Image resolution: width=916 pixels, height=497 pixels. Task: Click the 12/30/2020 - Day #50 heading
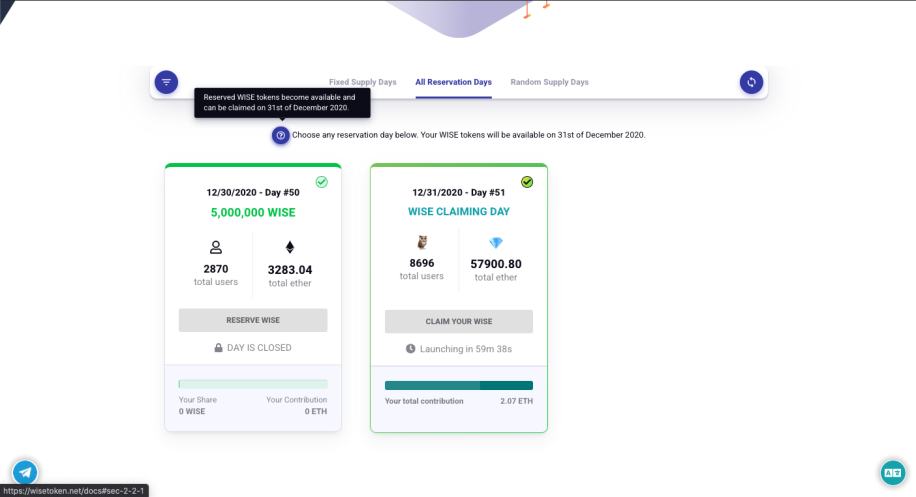point(253,193)
